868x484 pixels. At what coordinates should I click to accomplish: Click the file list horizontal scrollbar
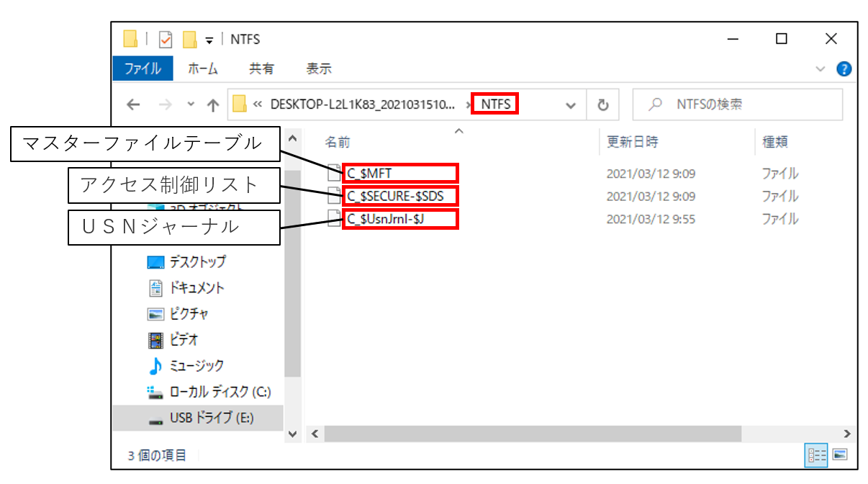pos(533,434)
